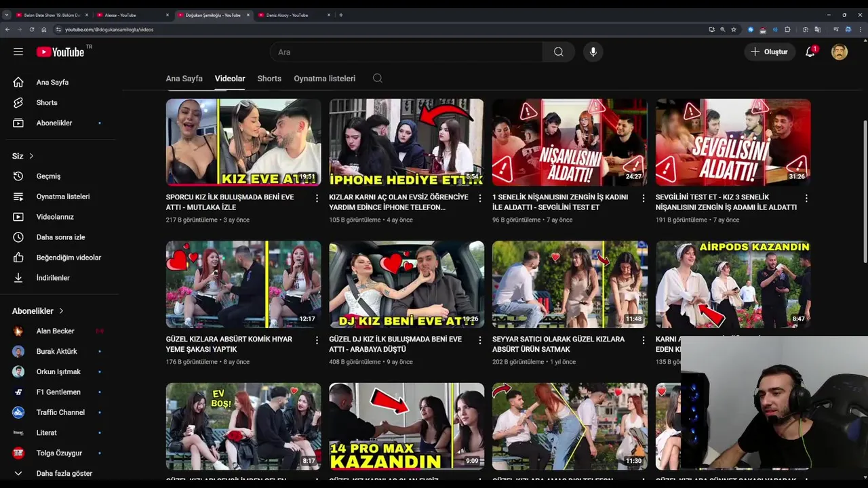Click the Oluştur create button

click(x=770, y=52)
